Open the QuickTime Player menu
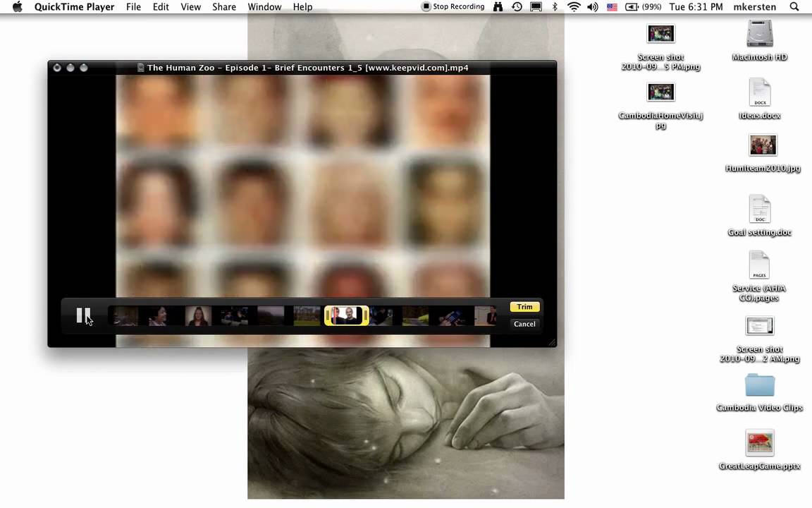 point(75,7)
